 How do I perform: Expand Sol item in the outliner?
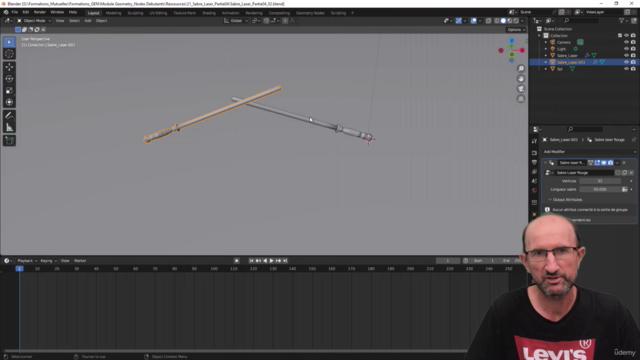point(546,69)
